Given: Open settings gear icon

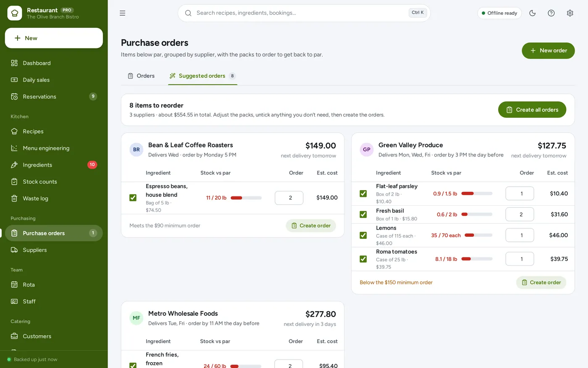Looking at the screenshot, I should coord(570,13).
